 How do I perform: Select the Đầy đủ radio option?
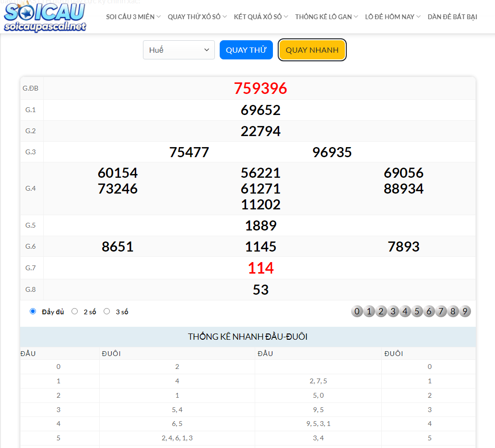[x=33, y=311]
